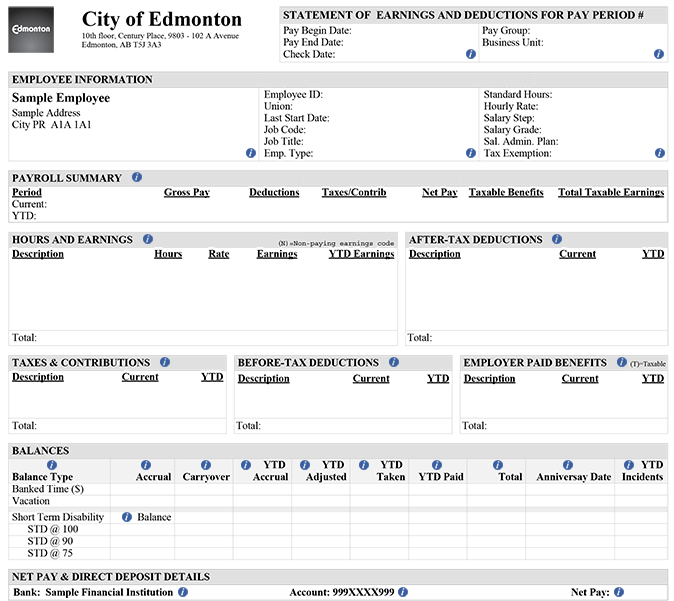Open Before-Tax Deductions info icon
Viewport: 674px width, 601px height.
[394, 362]
